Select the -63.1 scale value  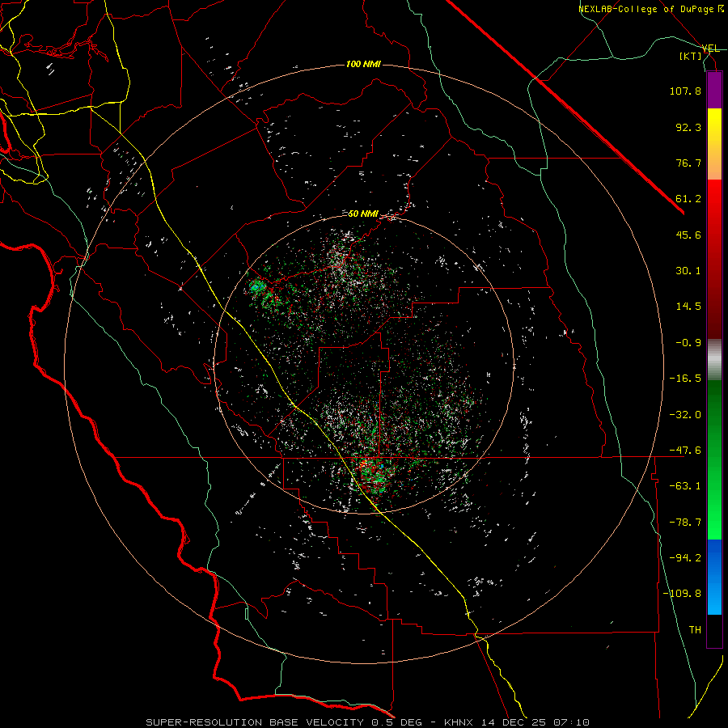(x=685, y=486)
